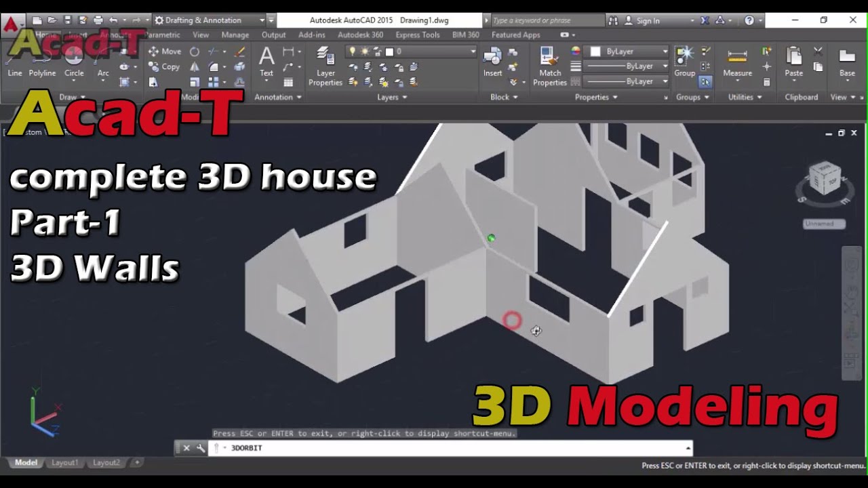This screenshot has width=868, height=488.
Task: Undo the last action
Action: tap(113, 20)
